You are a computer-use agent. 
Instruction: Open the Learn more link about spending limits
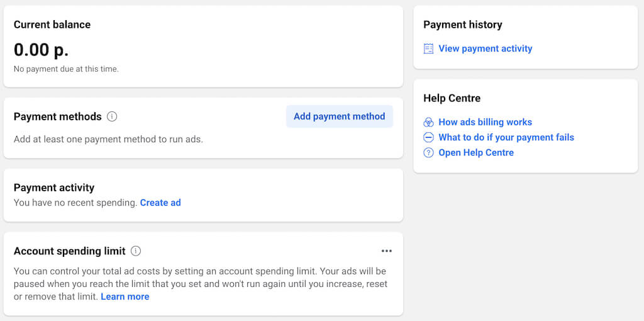[125, 296]
